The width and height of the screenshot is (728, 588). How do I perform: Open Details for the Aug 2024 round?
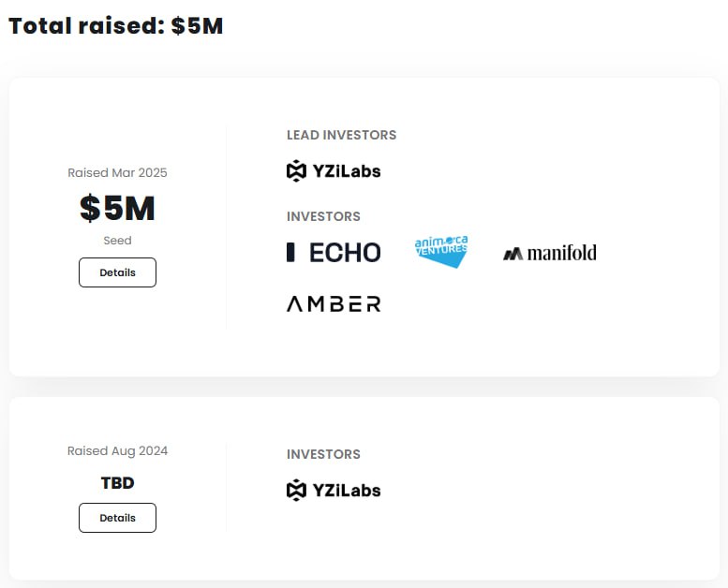point(117,518)
